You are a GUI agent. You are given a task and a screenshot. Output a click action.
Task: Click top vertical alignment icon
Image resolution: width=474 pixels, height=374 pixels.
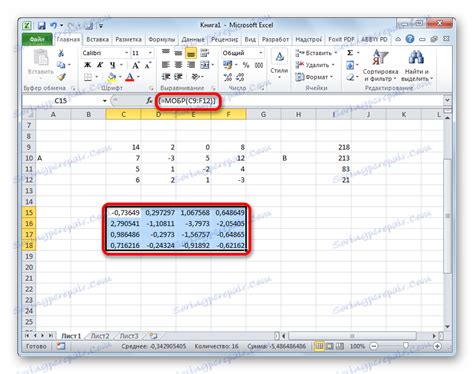[166, 52]
